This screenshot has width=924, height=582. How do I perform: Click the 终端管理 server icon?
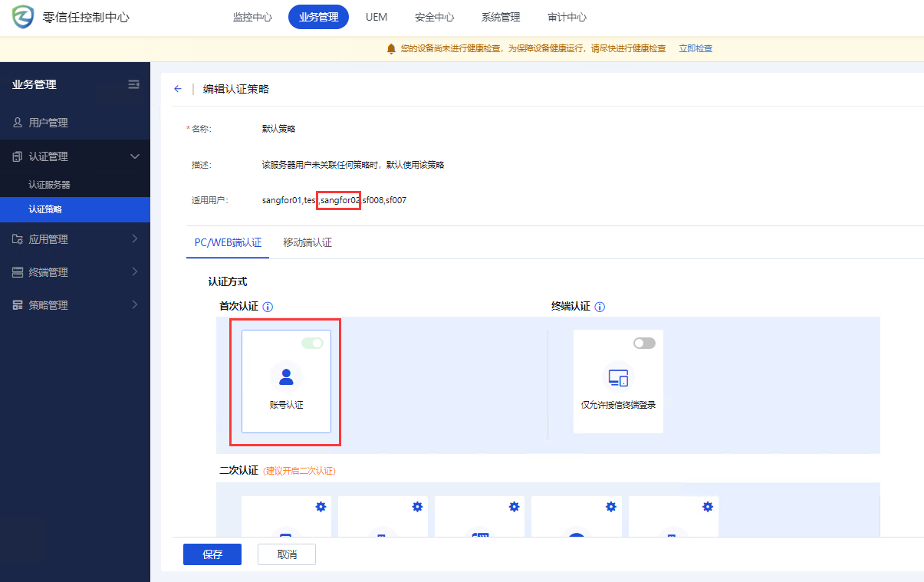[18, 272]
